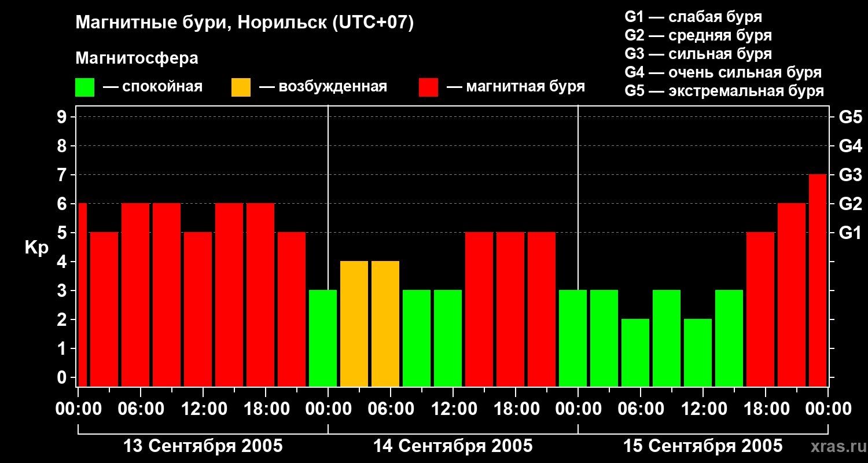
Task: Select the title «Магнитные бури, Норильск (UTC+07)»
Action: [x=245, y=23]
